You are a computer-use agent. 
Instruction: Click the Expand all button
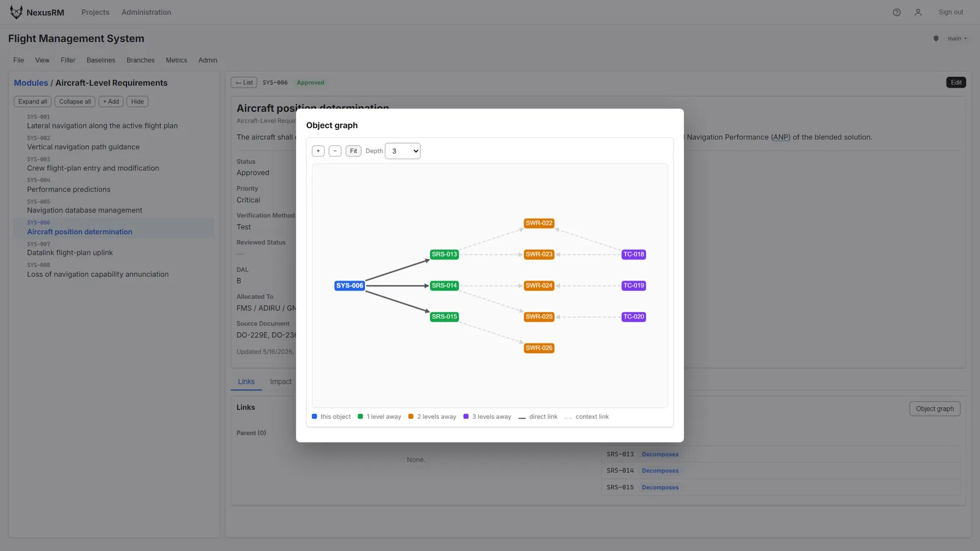coord(32,102)
